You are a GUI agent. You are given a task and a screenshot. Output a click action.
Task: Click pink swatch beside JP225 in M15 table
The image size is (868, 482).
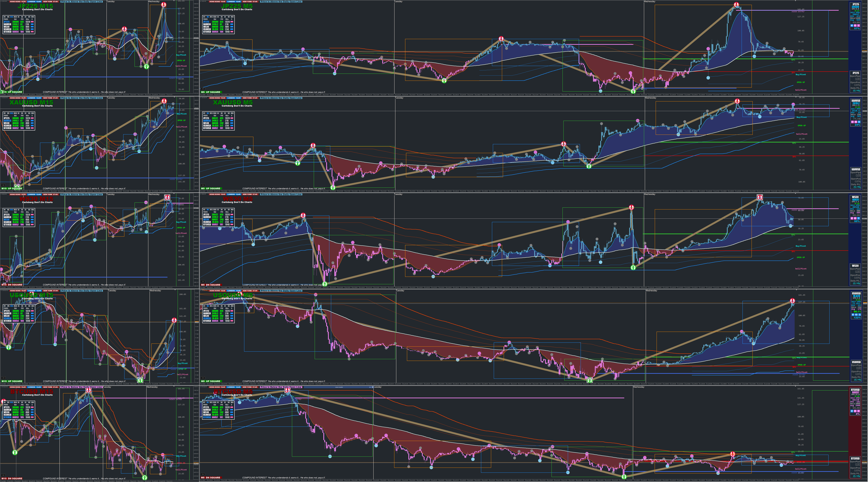pyautogui.click(x=32, y=22)
